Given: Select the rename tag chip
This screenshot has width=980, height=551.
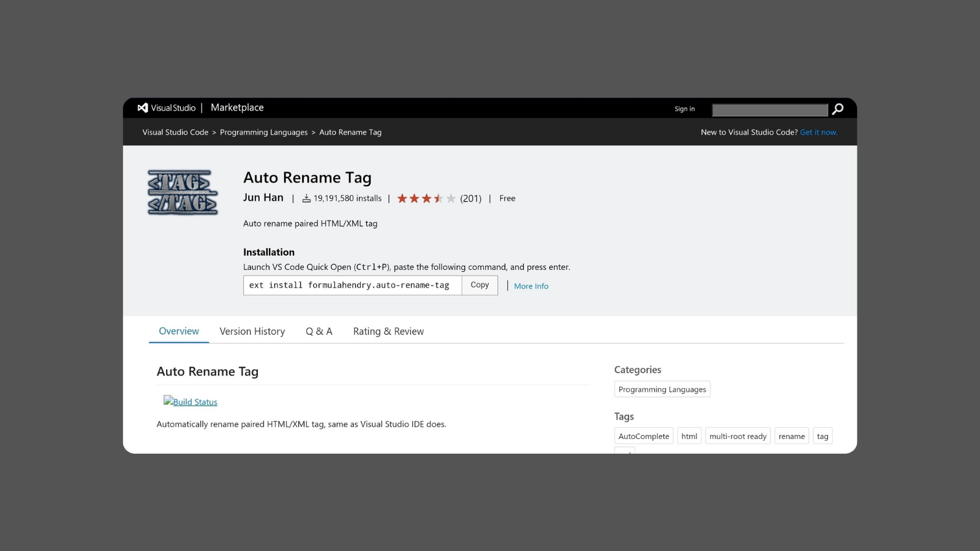Looking at the screenshot, I should click(791, 436).
